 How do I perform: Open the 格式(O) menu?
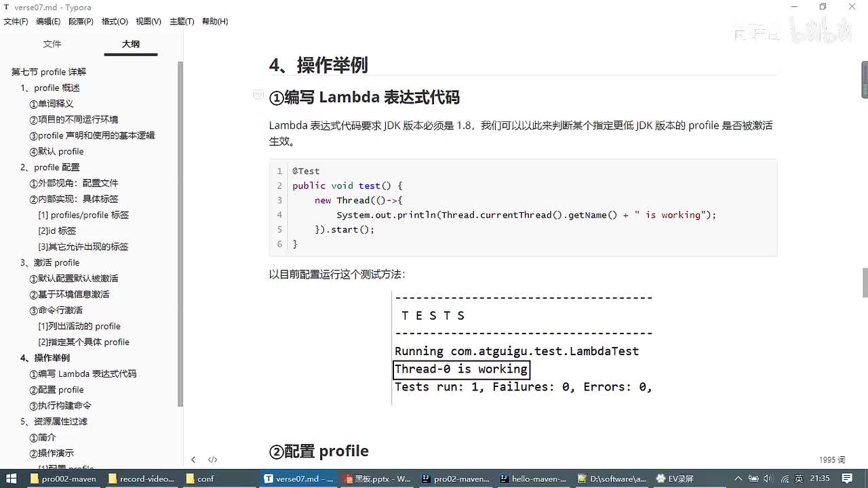pyautogui.click(x=115, y=22)
